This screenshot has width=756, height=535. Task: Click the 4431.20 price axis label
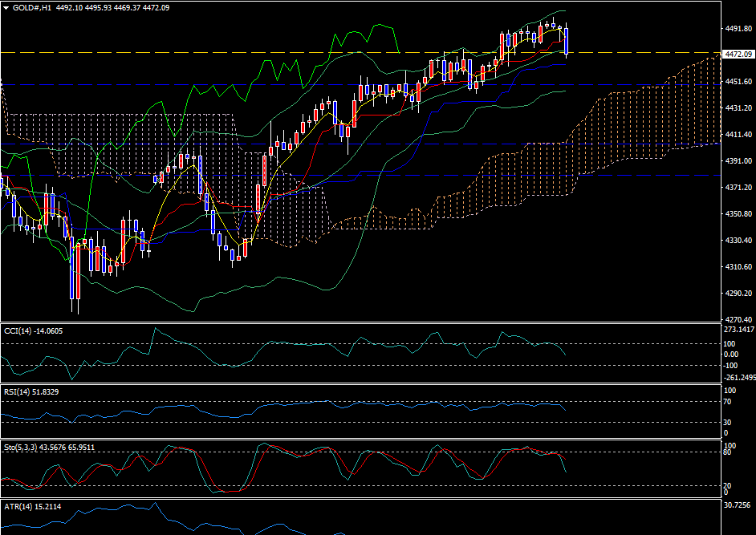(738, 108)
